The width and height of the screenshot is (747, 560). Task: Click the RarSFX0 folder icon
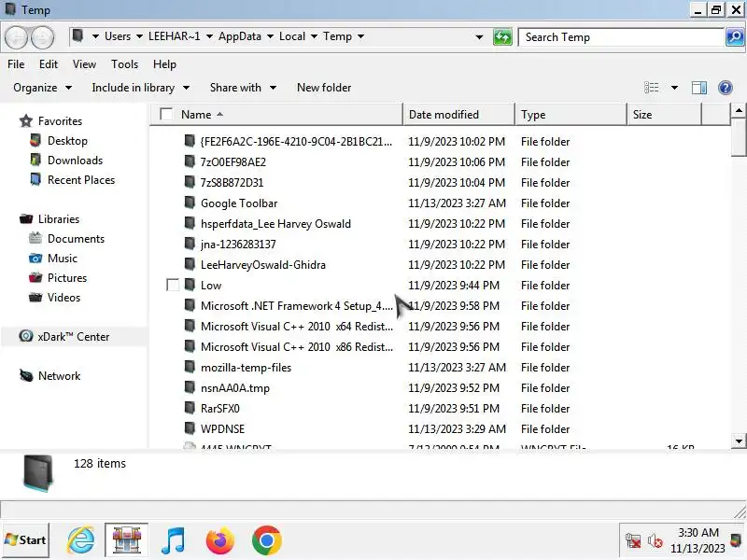pos(190,408)
